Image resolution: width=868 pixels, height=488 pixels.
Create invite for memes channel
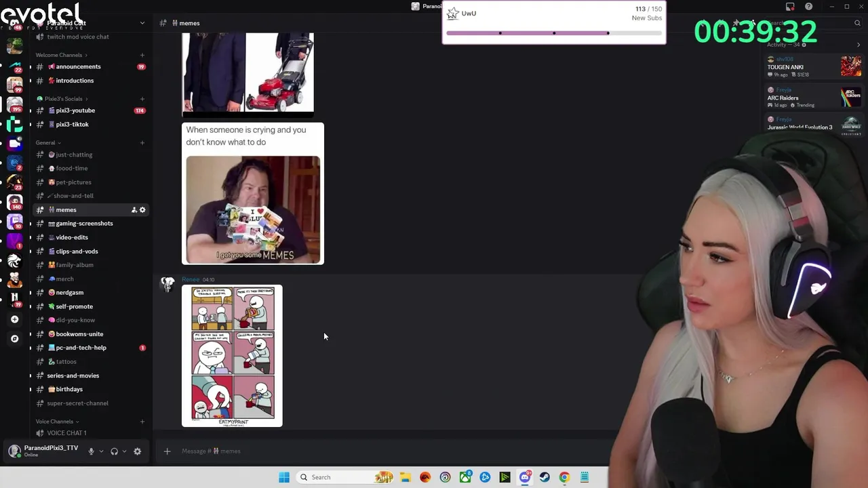tap(134, 210)
